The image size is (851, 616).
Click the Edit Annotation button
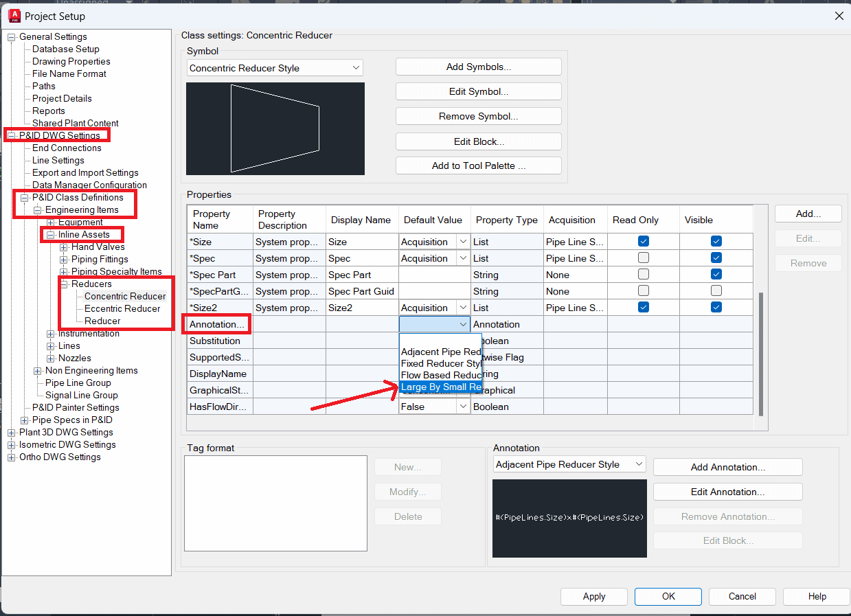(x=727, y=492)
